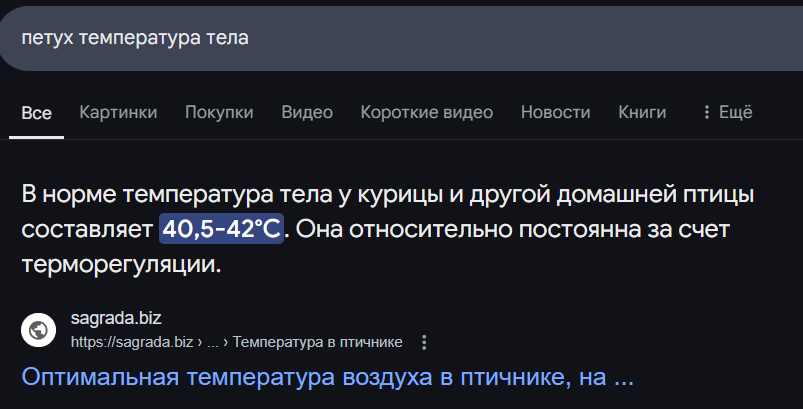Select the Все results tab
Screen dimensions: 803x409
(36, 113)
